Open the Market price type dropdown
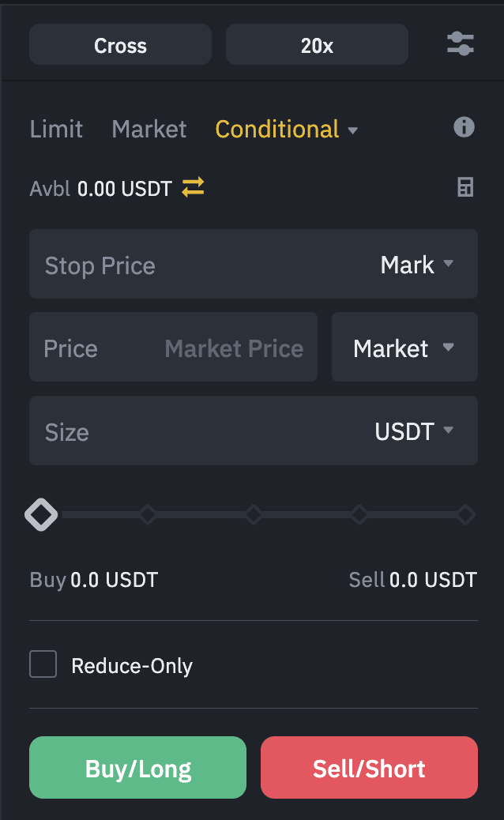The image size is (504, 820). pos(404,348)
